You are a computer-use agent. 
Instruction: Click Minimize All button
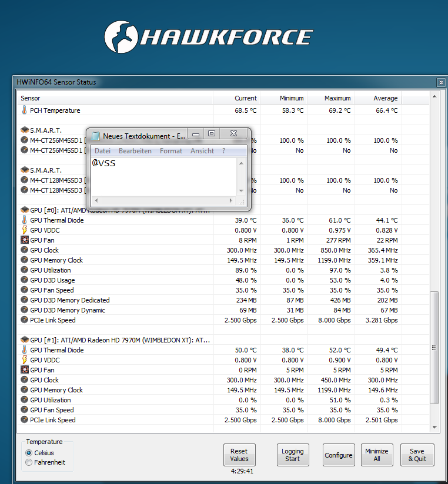pyautogui.click(x=377, y=455)
